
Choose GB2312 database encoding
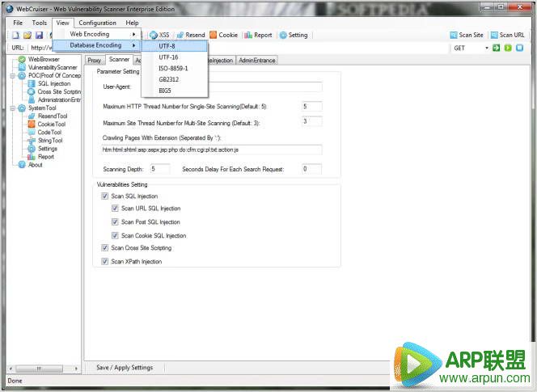tap(175, 79)
